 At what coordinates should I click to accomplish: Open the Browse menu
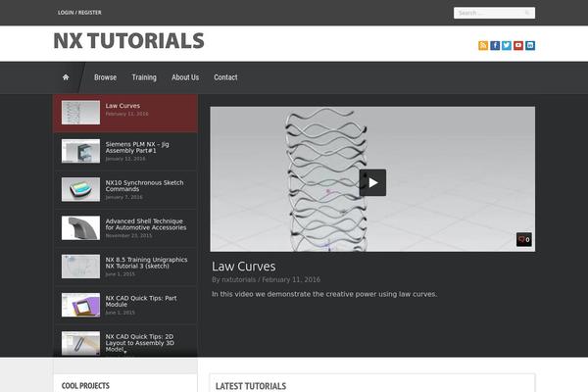click(106, 77)
